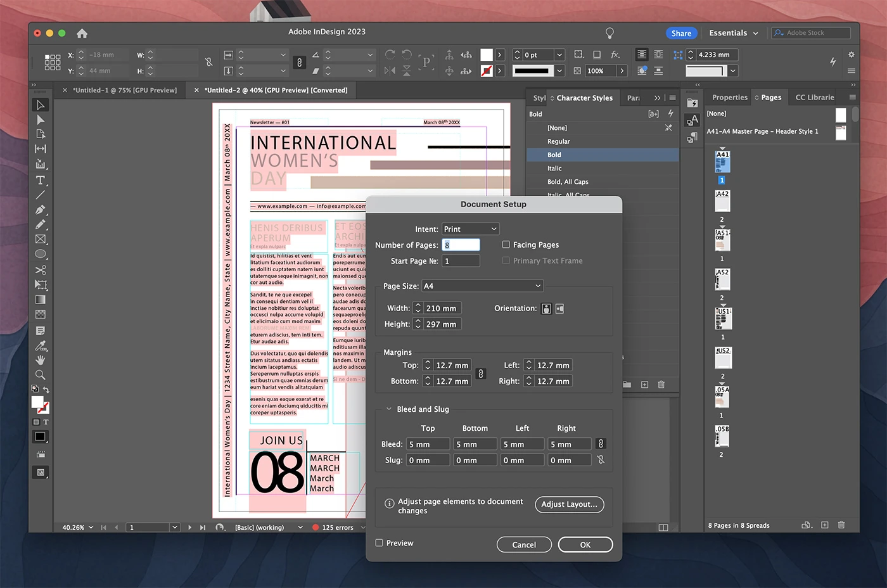Pick the Ellipse tool

[41, 254]
